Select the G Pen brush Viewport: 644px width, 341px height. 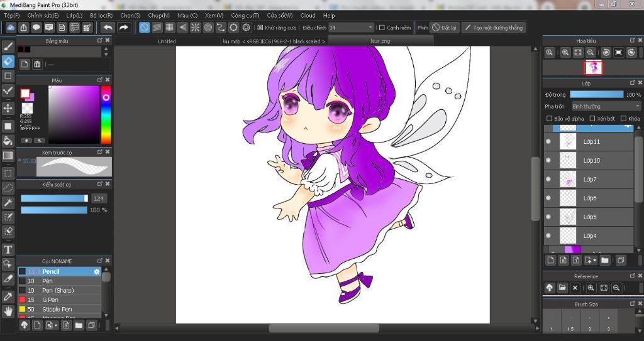59,300
